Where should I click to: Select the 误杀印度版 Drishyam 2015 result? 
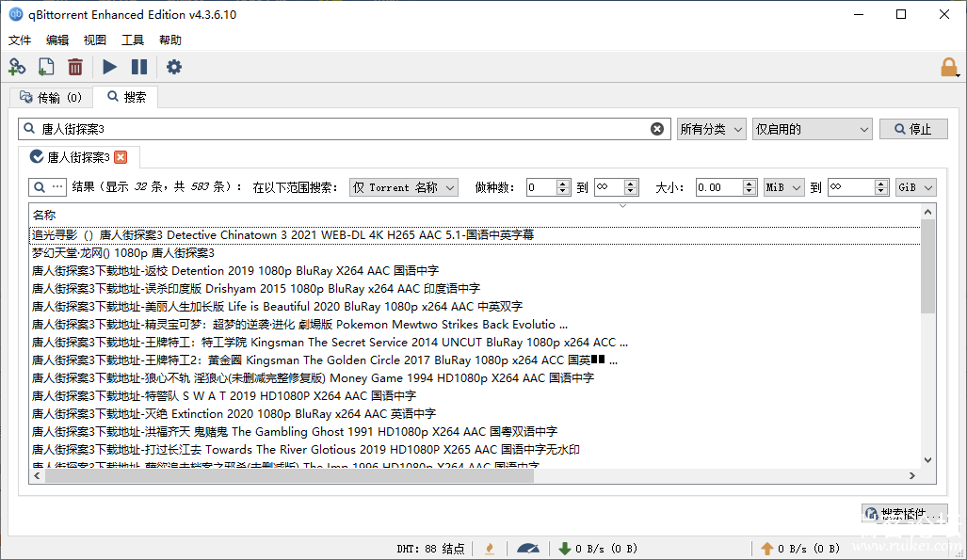tap(475, 289)
